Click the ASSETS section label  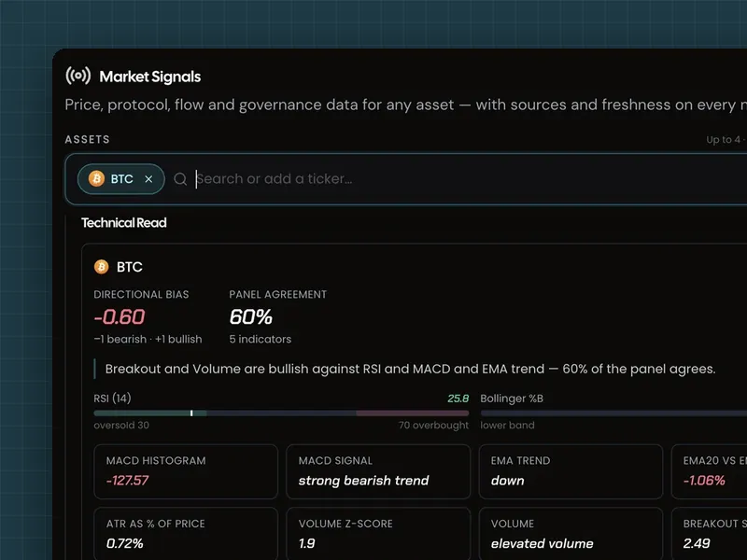[x=87, y=139]
